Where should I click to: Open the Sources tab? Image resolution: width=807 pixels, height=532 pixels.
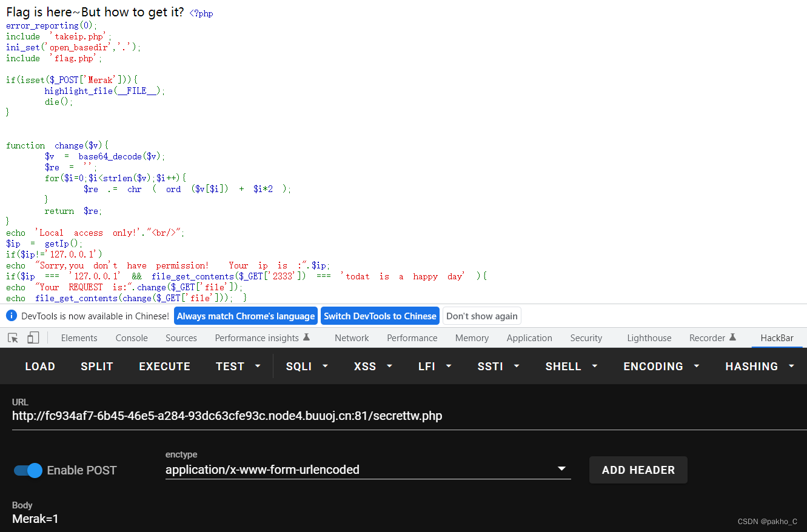pos(181,338)
